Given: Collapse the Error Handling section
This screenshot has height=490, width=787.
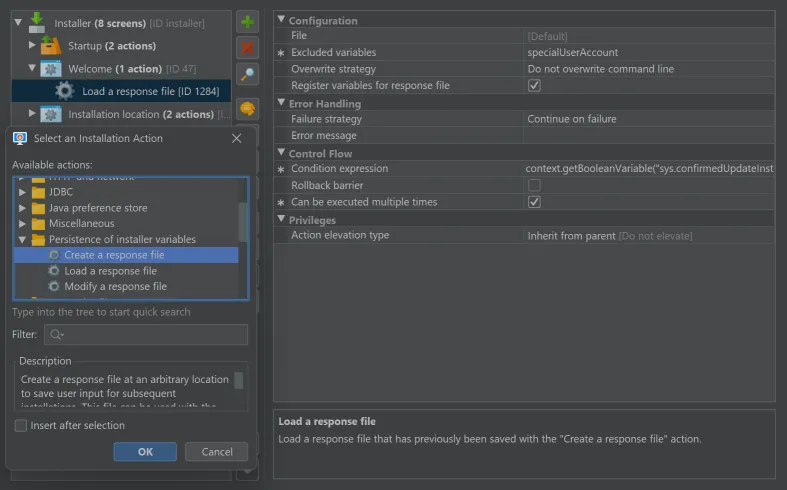Looking at the screenshot, I should [281, 102].
